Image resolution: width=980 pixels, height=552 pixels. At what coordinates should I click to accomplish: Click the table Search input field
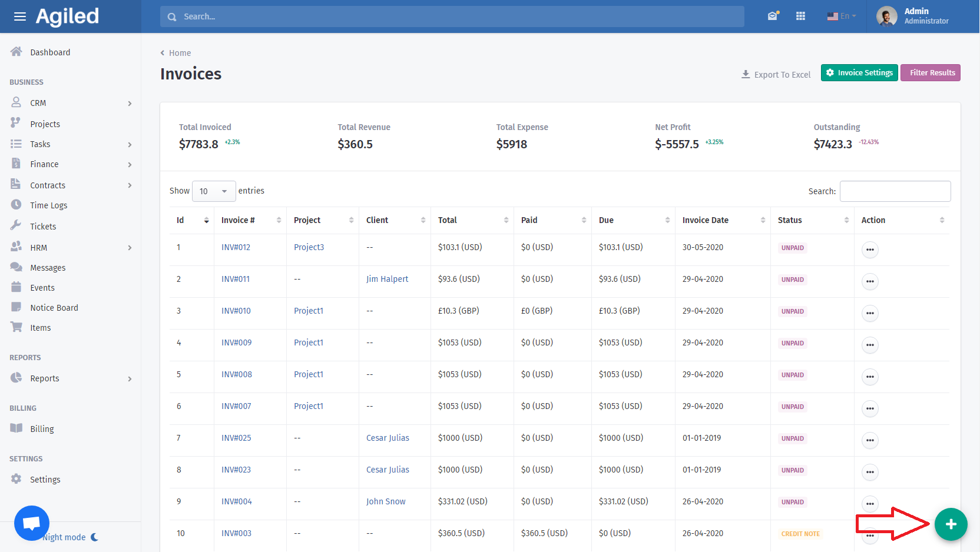pos(895,191)
